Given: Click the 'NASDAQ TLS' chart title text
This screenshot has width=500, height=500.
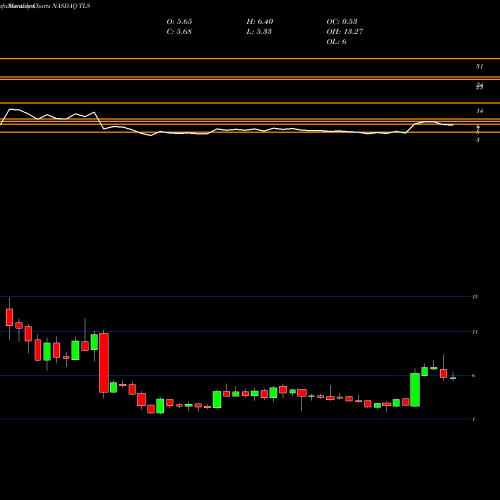Looking at the screenshot, I should click(x=71, y=6).
